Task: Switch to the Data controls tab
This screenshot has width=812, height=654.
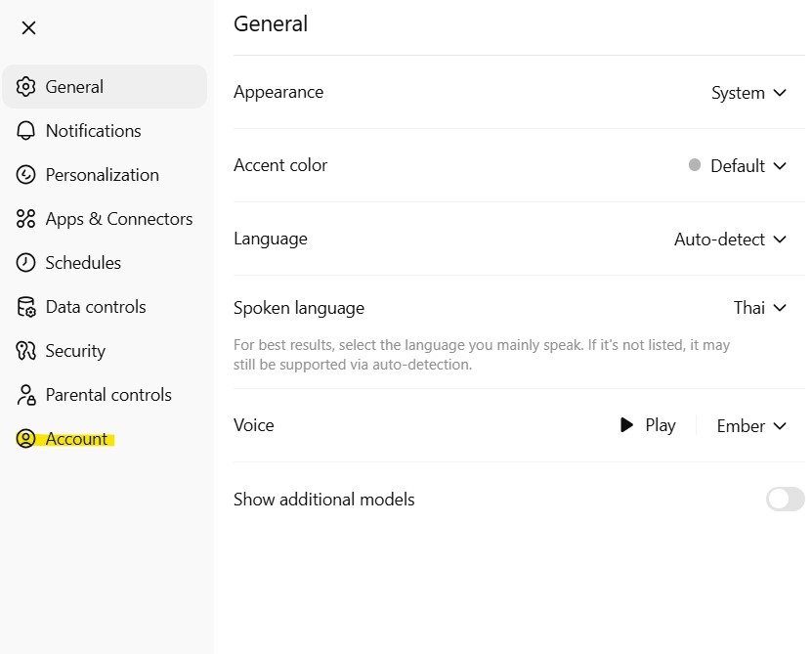Action: pos(95,307)
